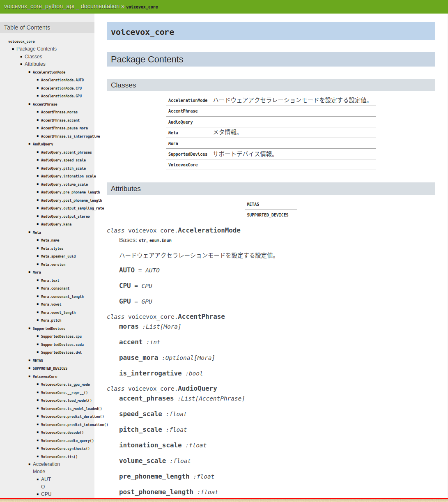Open SUPPORTED_DEVICES attribute link
The width and height of the screenshot is (448, 502).
[267, 215]
